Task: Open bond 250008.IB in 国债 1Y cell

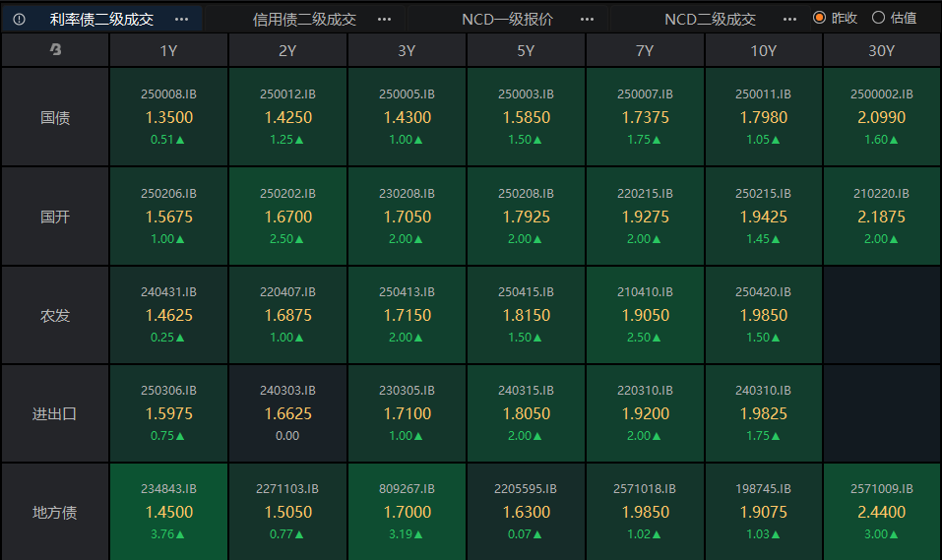Action: pyautogui.click(x=169, y=116)
